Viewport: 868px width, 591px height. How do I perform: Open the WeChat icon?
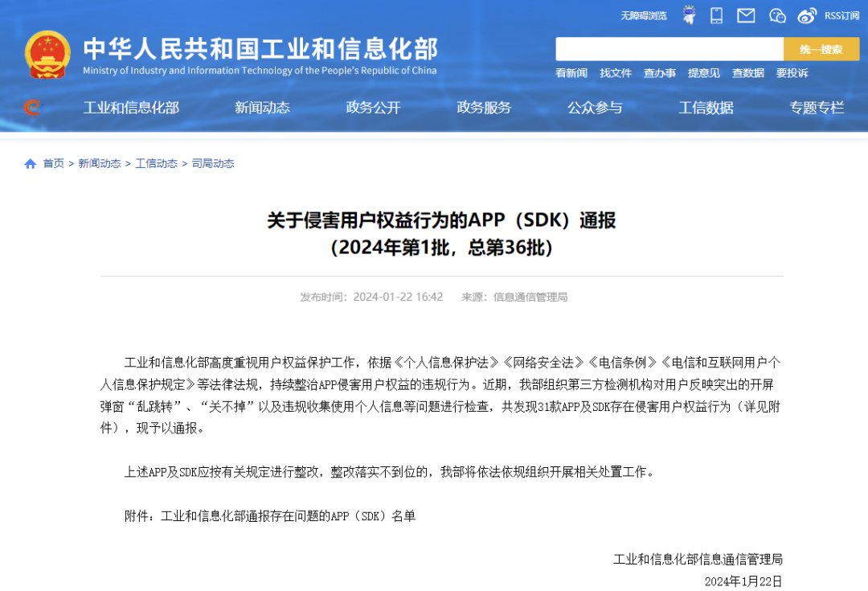[777, 15]
